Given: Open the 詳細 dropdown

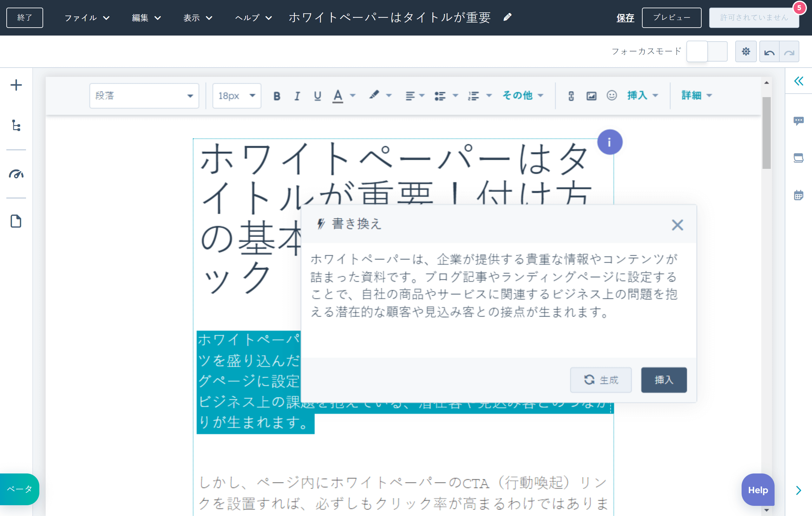Looking at the screenshot, I should tap(697, 96).
